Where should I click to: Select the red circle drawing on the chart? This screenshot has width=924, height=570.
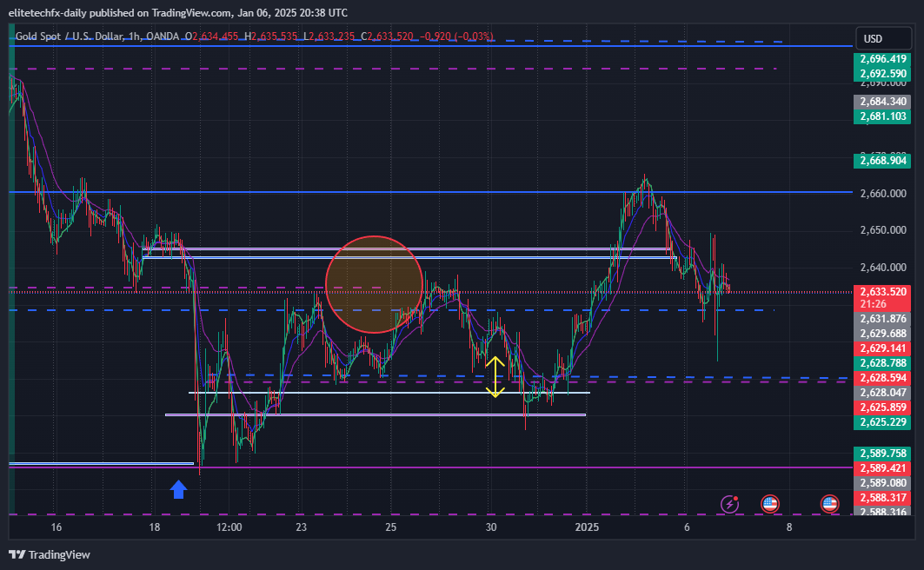(374, 284)
